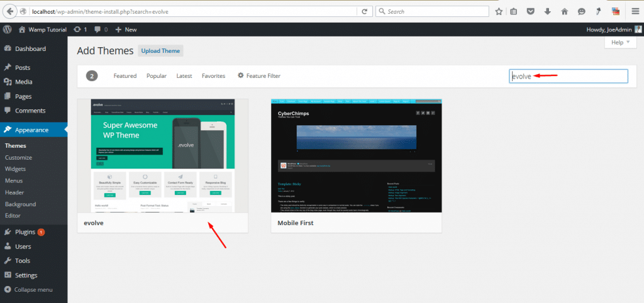Open the Widgets submenu link

[x=15, y=168]
